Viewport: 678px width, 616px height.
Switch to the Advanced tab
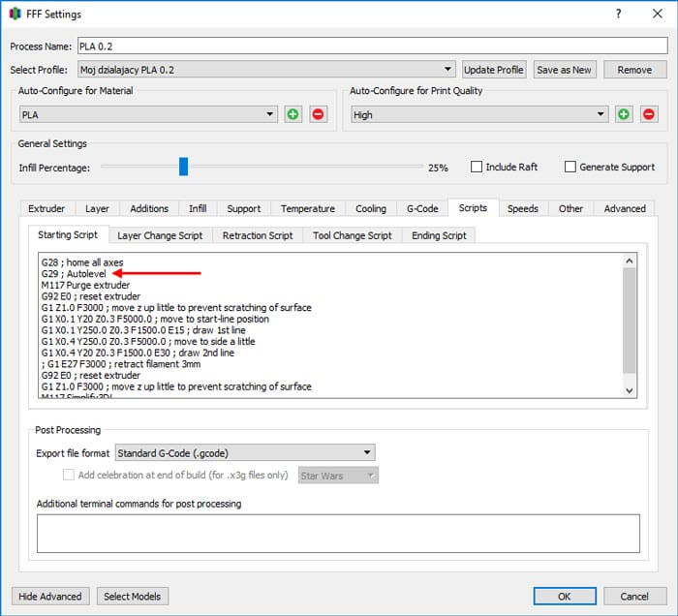625,209
